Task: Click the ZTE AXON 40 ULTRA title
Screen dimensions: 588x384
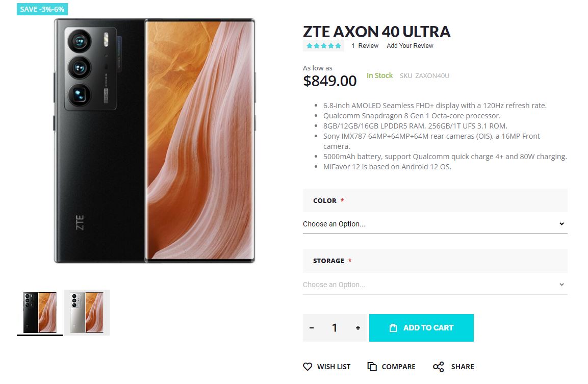Action: click(x=376, y=32)
